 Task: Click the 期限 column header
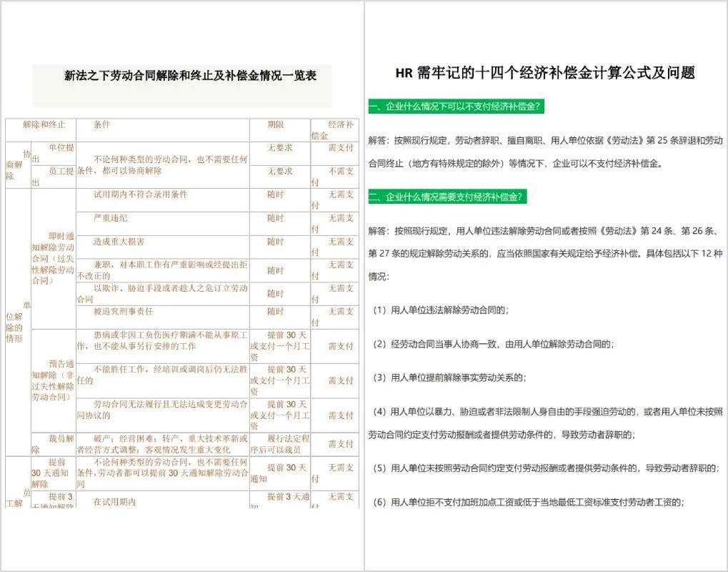coord(276,124)
